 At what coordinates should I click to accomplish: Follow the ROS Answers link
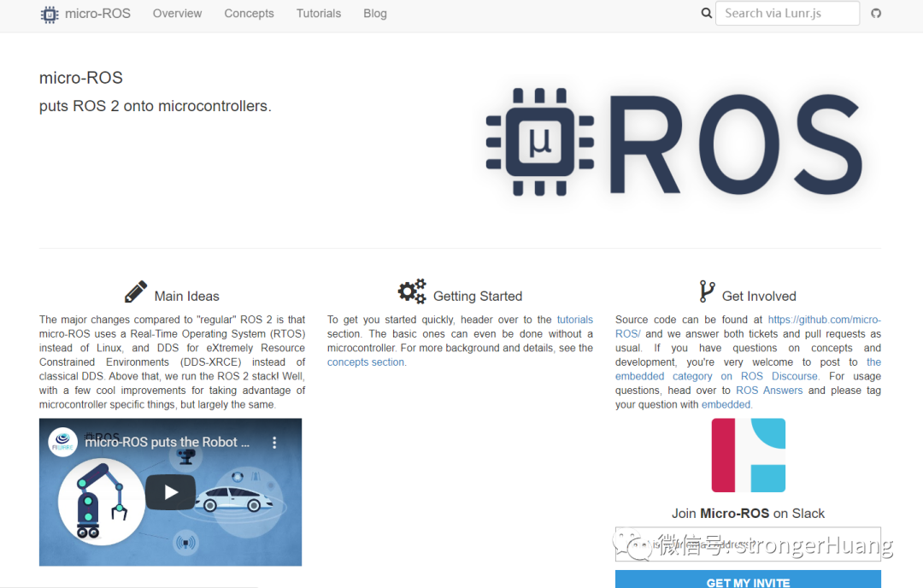click(x=769, y=390)
